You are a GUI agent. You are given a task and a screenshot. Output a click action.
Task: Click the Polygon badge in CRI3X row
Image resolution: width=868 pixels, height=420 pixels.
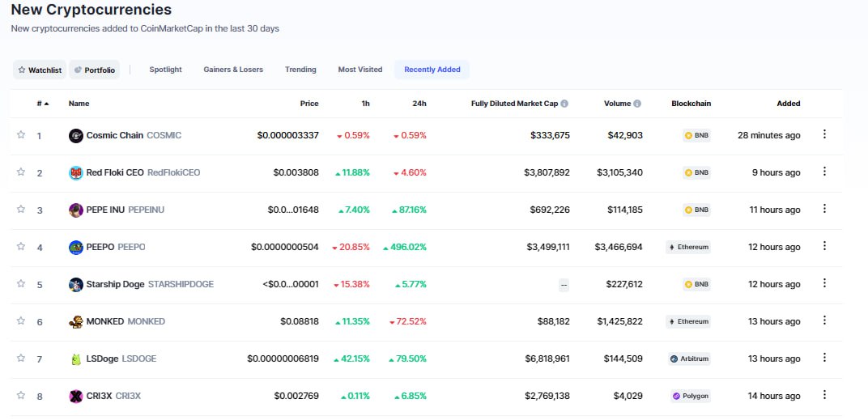pyautogui.click(x=691, y=396)
